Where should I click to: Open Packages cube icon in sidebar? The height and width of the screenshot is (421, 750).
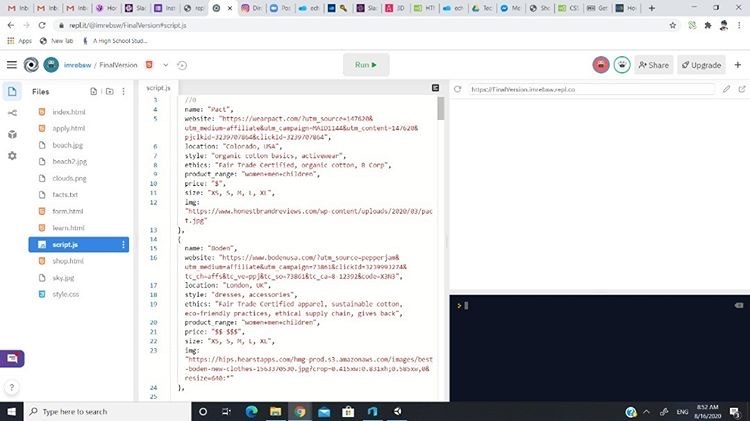coord(12,134)
